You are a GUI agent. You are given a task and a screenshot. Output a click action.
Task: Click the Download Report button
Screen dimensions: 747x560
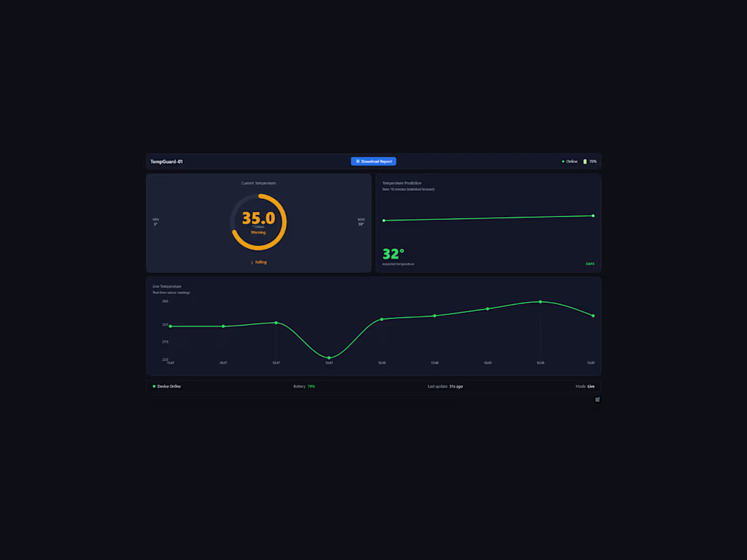(373, 162)
